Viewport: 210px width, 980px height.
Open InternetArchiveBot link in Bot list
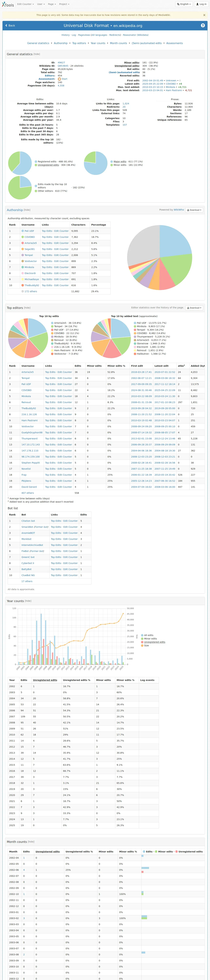[32, 545]
